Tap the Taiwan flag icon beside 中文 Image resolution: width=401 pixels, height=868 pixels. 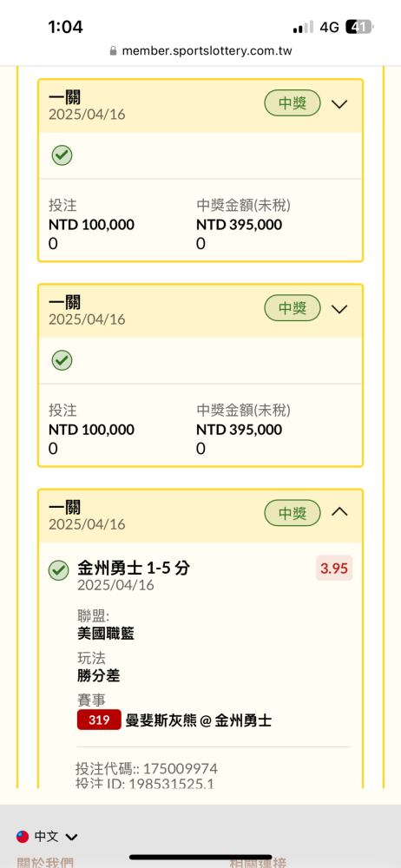(23, 837)
